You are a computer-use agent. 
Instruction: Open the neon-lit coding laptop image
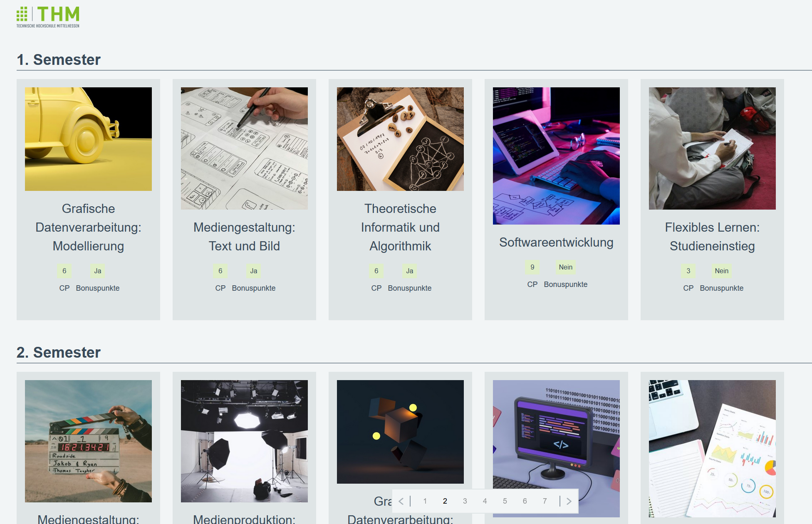556,156
